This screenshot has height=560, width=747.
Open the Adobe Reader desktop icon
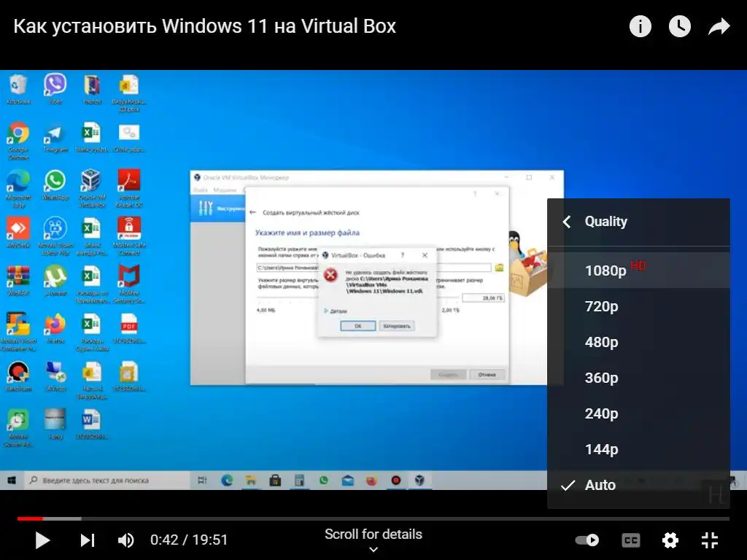tap(128, 189)
